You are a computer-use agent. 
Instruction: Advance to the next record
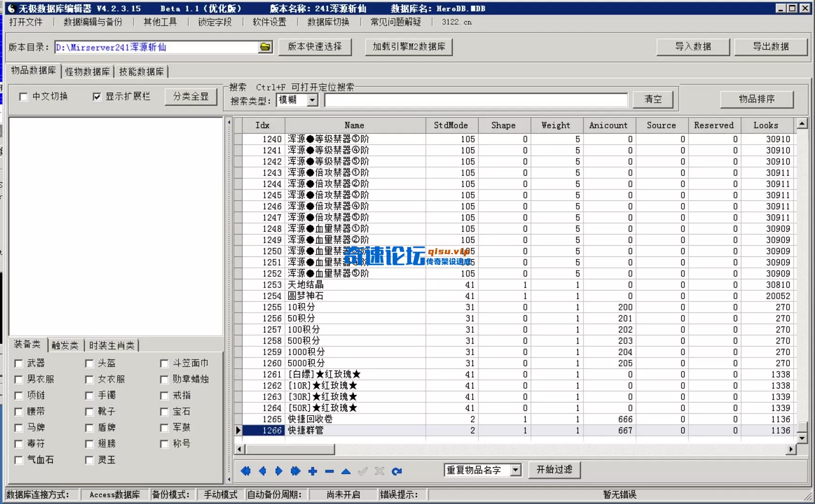[279, 471]
